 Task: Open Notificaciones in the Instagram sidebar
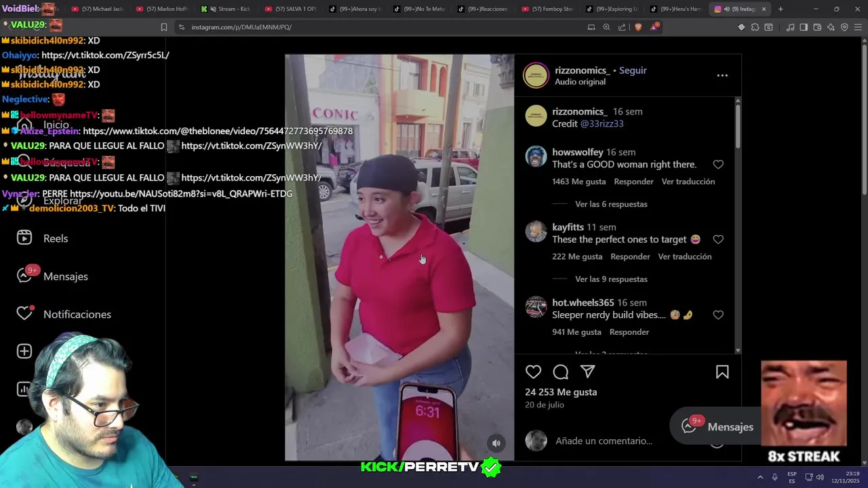point(77,314)
